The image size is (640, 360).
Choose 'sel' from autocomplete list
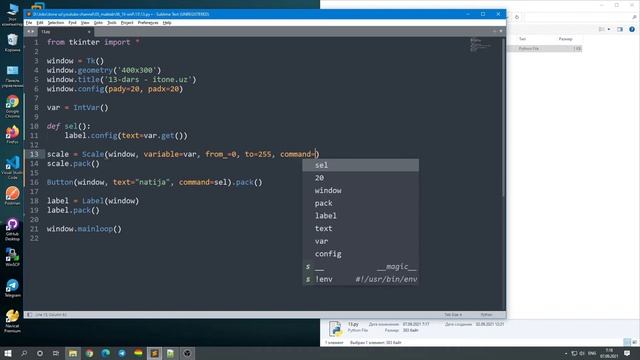tap(360, 165)
